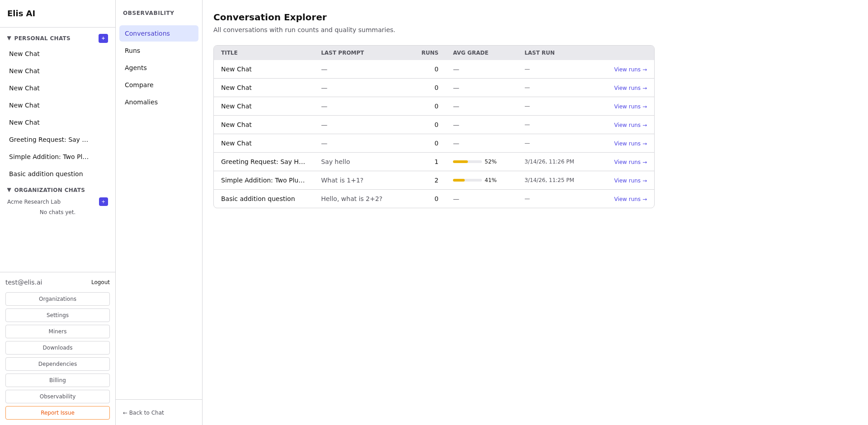
Task: Expand the Acme Research Lab organization
Action: pos(34,202)
